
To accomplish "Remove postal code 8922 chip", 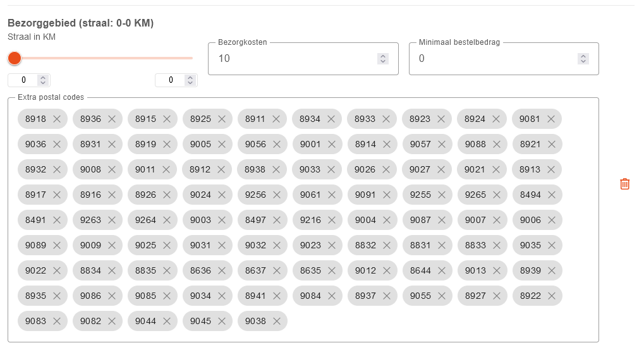I will click(x=552, y=296).
